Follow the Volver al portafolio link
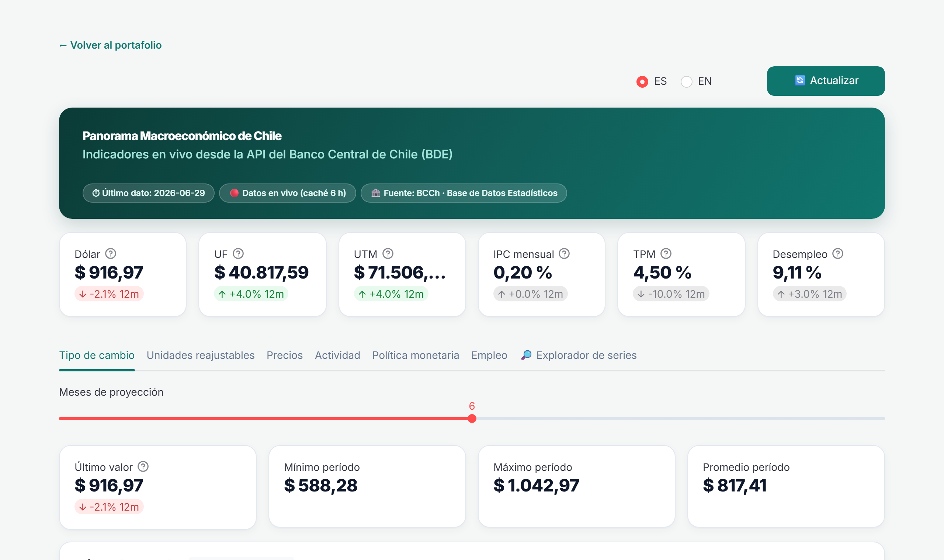The image size is (944, 560). (110, 45)
